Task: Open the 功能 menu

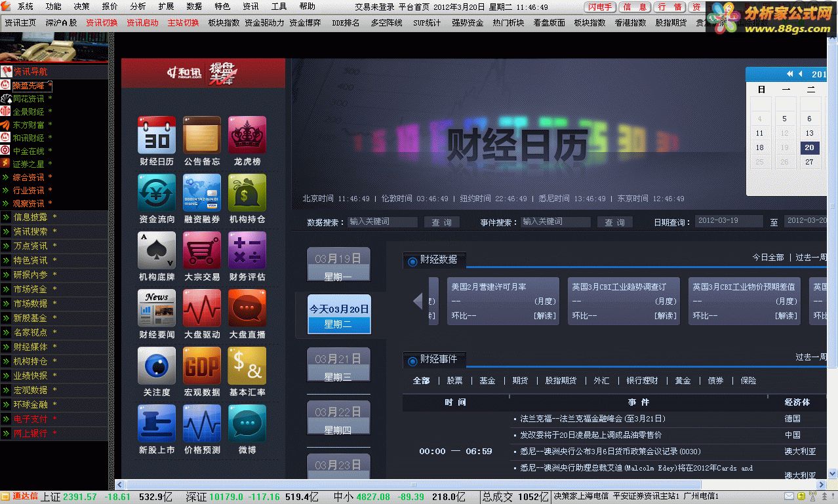Action: pyautogui.click(x=54, y=7)
